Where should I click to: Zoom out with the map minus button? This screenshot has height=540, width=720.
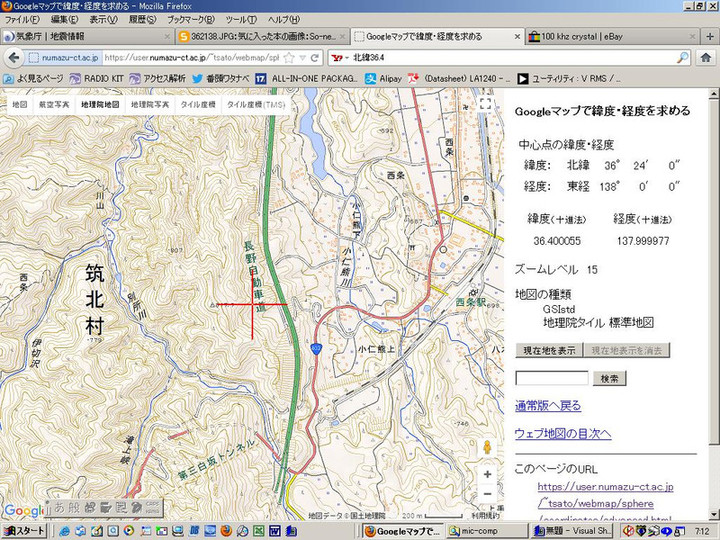coord(486,494)
